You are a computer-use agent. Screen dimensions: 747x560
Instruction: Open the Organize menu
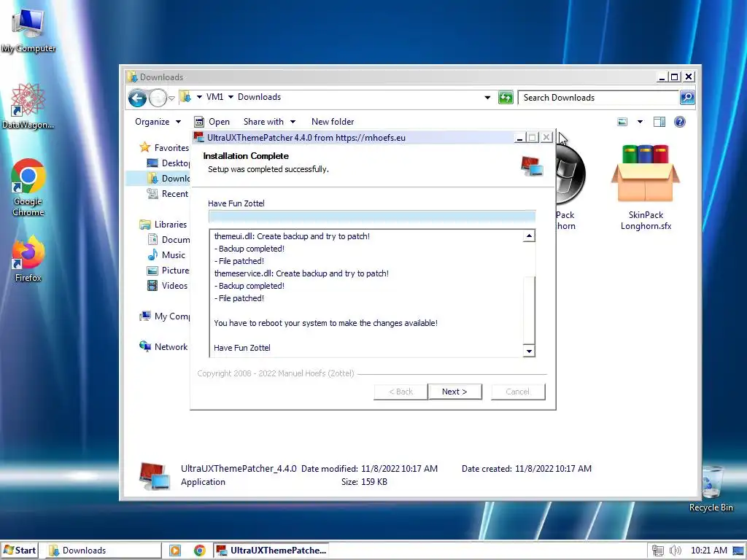click(x=158, y=122)
